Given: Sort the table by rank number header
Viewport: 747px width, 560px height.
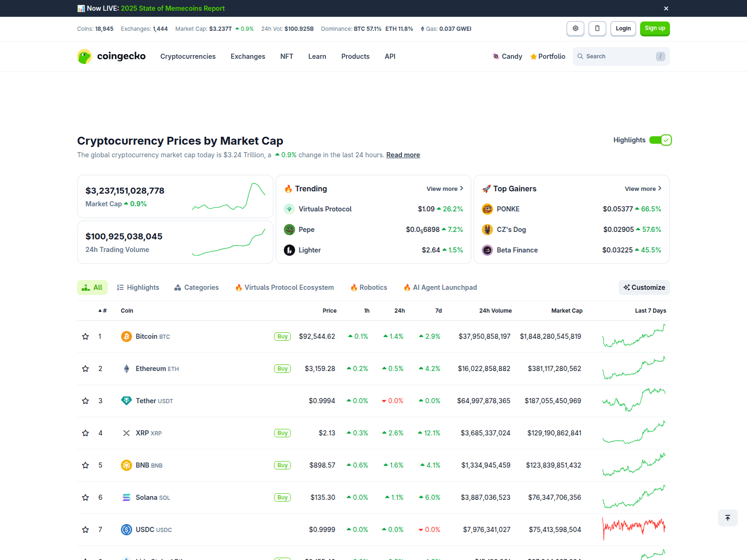Looking at the screenshot, I should [x=102, y=311].
